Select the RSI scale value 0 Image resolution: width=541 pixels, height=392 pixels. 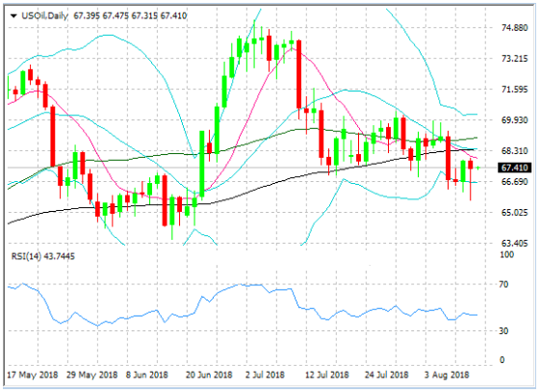point(502,360)
